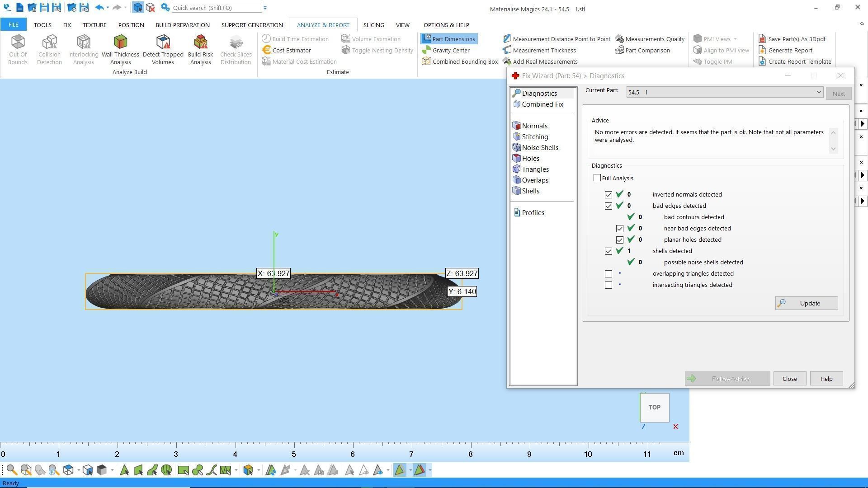Enable the Full Analysis checkbox
868x488 pixels.
coord(597,178)
